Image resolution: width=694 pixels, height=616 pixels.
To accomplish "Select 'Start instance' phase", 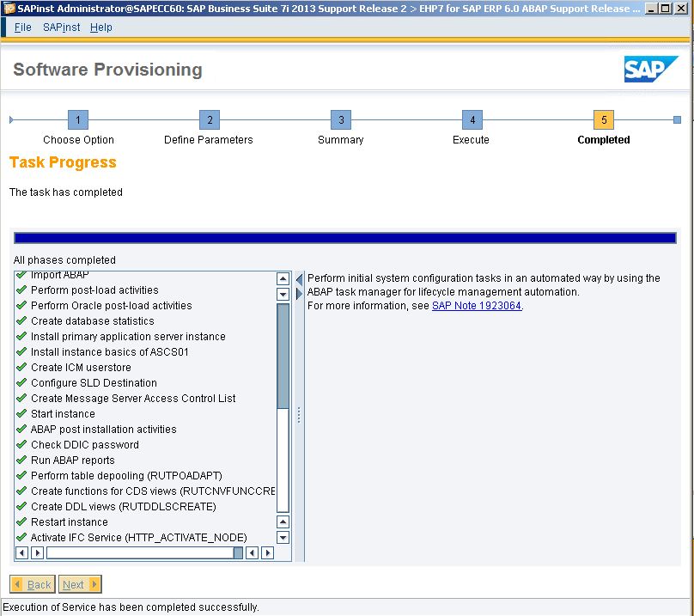I will tap(63, 414).
